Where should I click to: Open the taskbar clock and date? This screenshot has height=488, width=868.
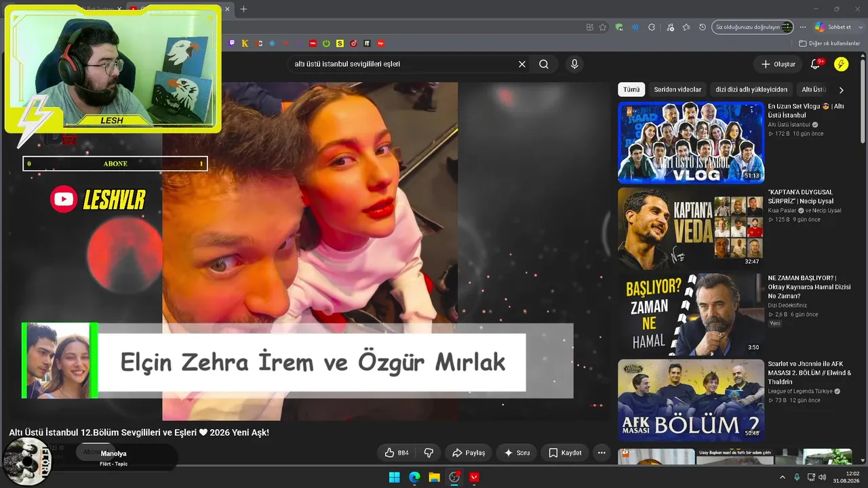(846, 477)
